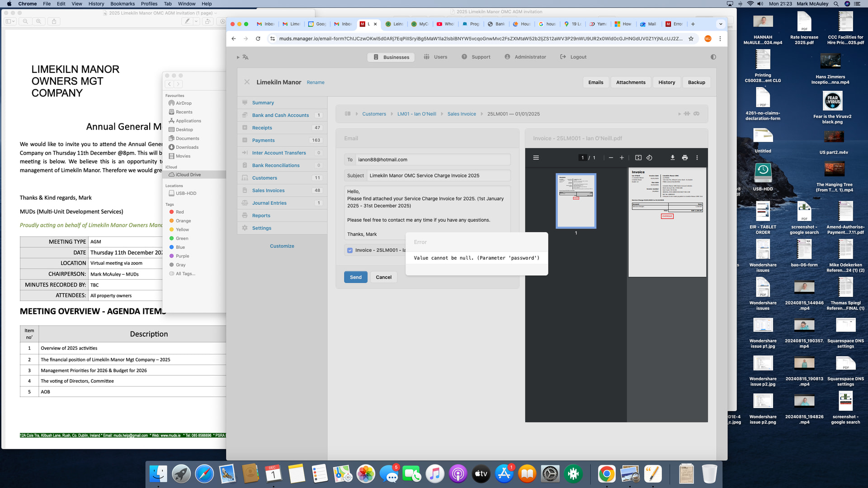This screenshot has width=868, height=488.
Task: Select page 1 thumbnail in PDF viewer
Action: (x=576, y=201)
